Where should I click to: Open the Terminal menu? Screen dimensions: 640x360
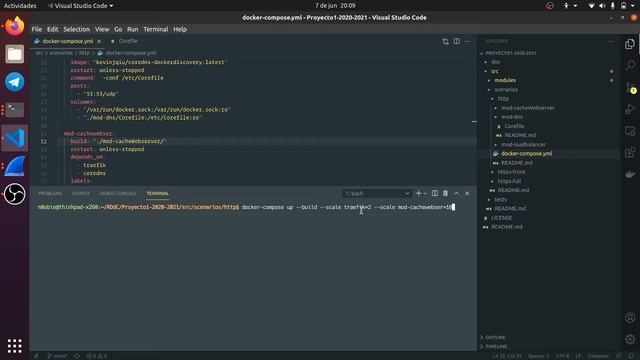tap(156, 29)
